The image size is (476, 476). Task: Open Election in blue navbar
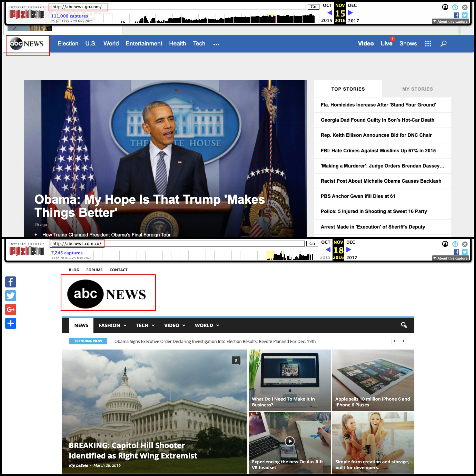[68, 44]
